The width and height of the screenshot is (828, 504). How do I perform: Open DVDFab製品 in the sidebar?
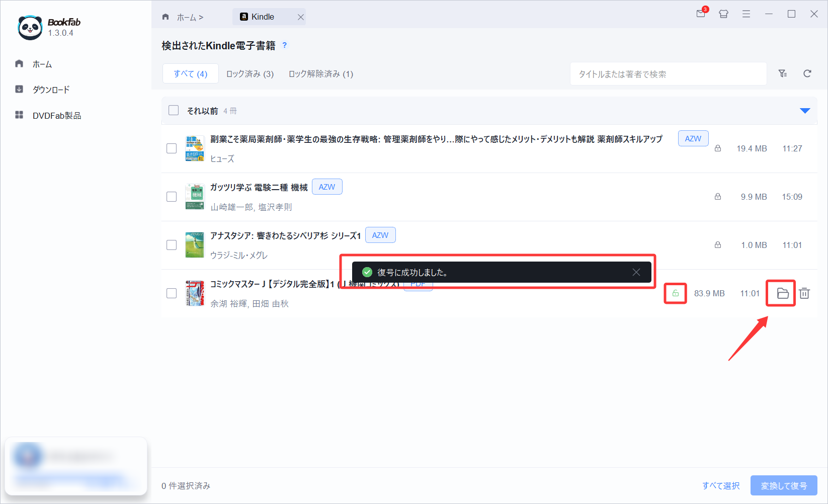57,115
